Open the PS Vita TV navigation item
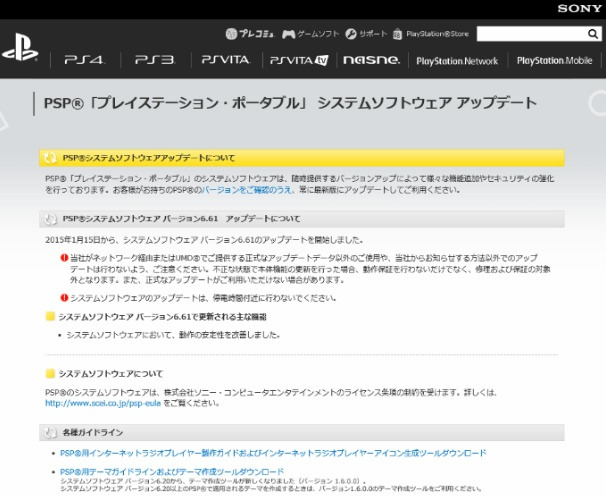This screenshot has width=606, height=497. [299, 60]
